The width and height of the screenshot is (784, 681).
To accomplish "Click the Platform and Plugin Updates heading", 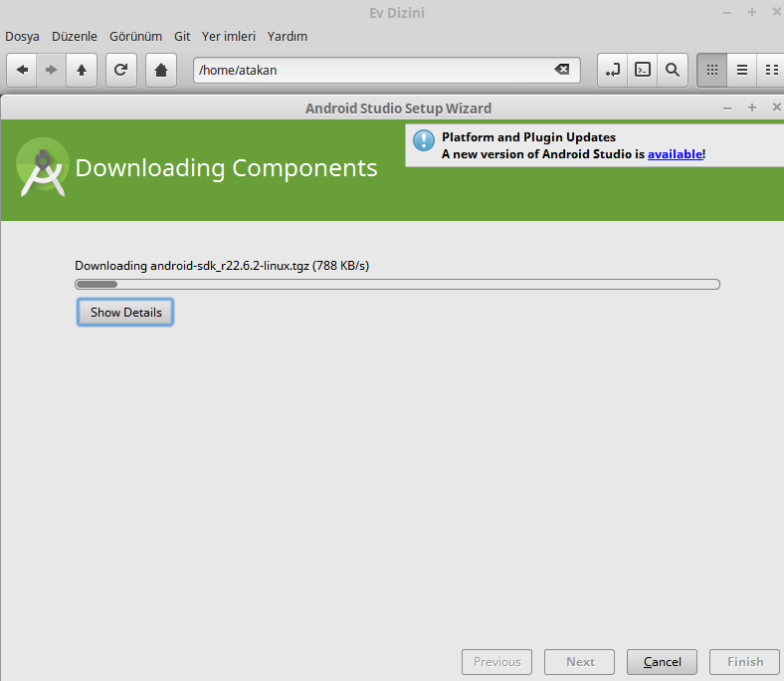I will 528,137.
